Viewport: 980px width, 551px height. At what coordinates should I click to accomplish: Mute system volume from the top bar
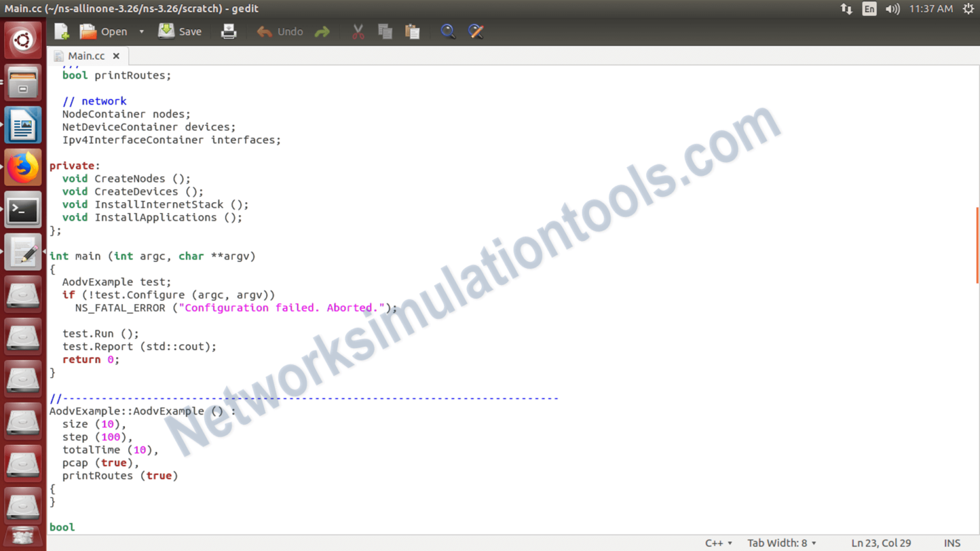(x=893, y=9)
